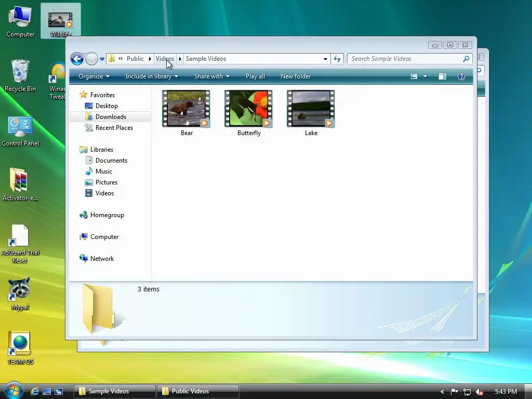Click the 3 items status text
The width and height of the screenshot is (532, 399).
pos(148,289)
